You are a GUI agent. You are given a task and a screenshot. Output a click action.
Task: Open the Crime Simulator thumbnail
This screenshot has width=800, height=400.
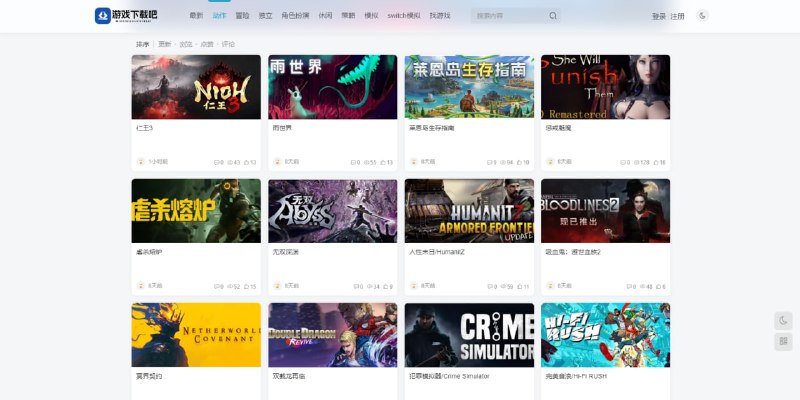(469, 335)
